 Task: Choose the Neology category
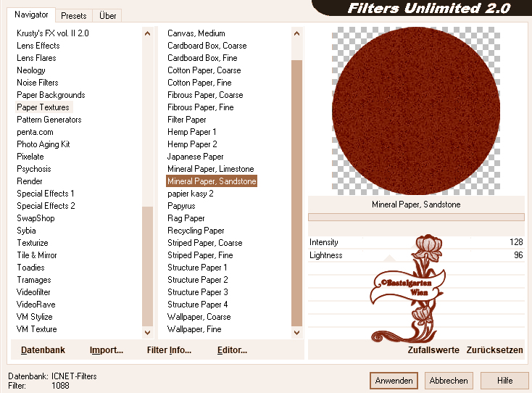31,70
